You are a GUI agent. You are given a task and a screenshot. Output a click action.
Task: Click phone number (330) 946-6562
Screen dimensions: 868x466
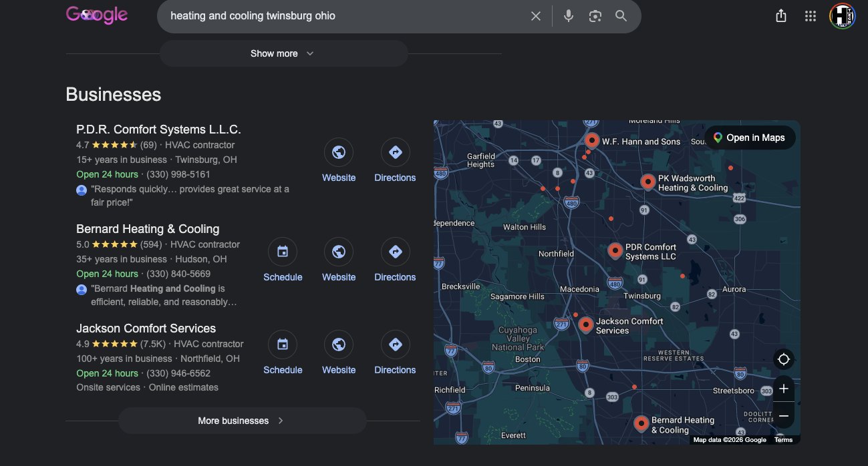(x=178, y=373)
